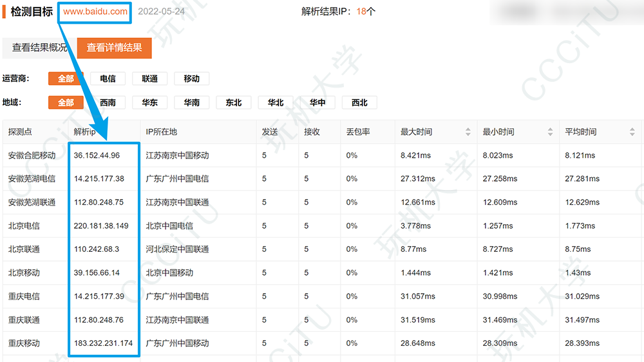Select 全部 in the 地域 filter row

coord(66,102)
